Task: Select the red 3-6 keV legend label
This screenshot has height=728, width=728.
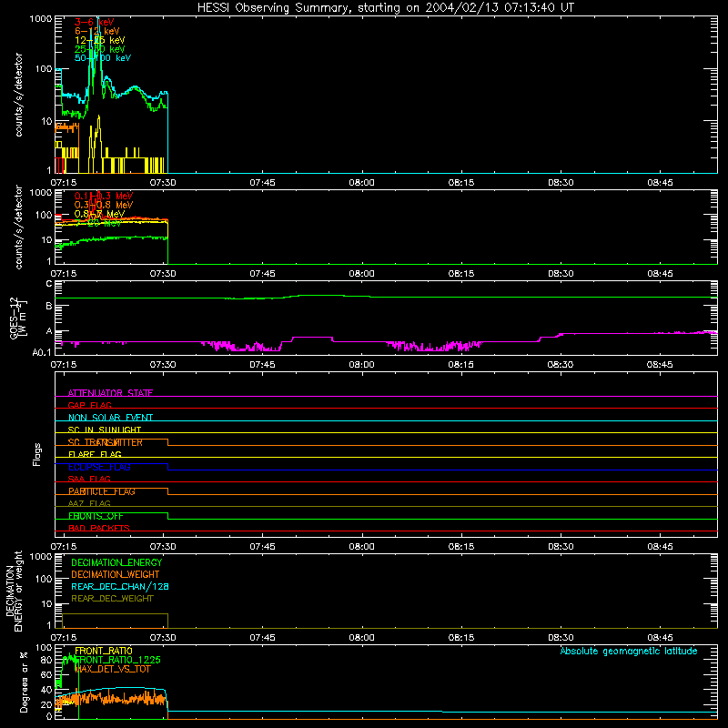Action: point(94,22)
